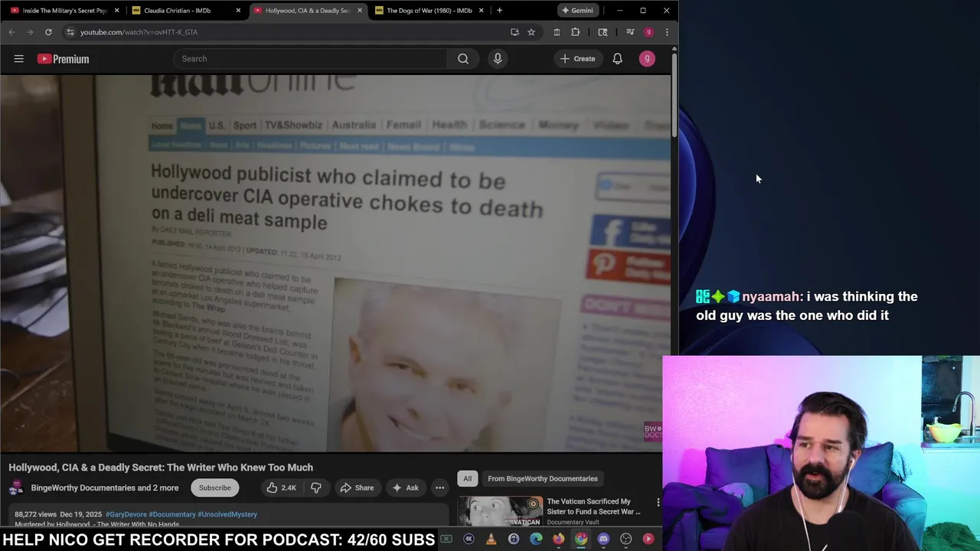Open VLC from the taskbar
Image resolution: width=980 pixels, height=551 pixels.
[492, 539]
